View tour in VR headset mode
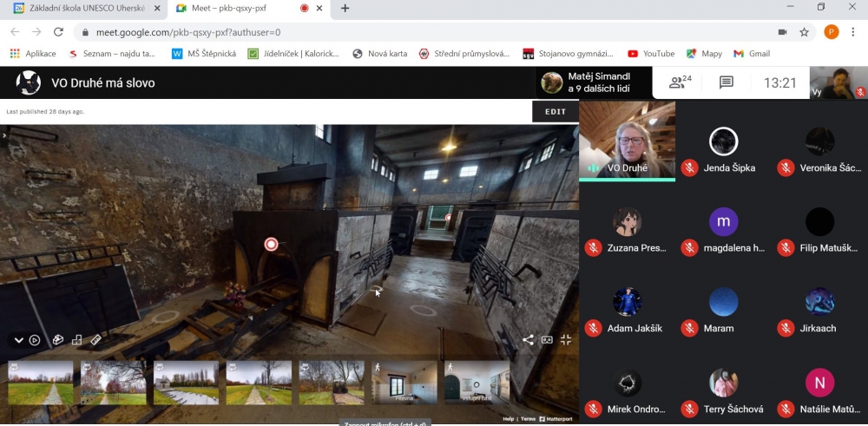Viewport: 868px width, 426px height. click(x=547, y=340)
